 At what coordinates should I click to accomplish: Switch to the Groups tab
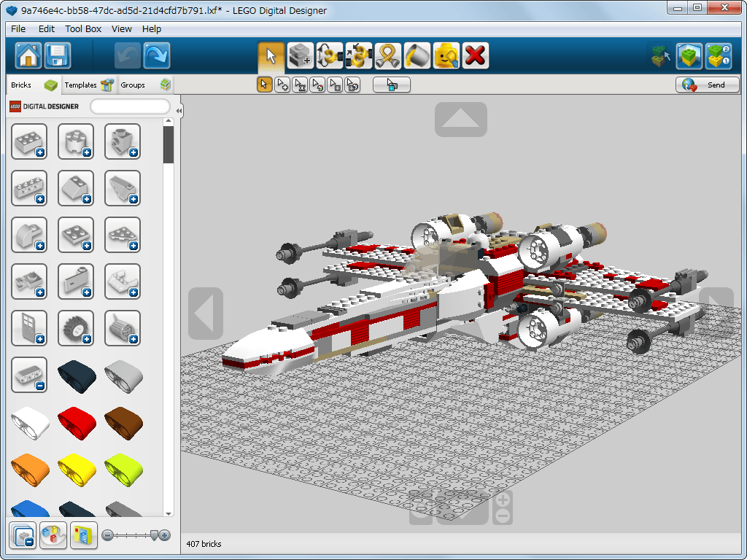pos(145,85)
